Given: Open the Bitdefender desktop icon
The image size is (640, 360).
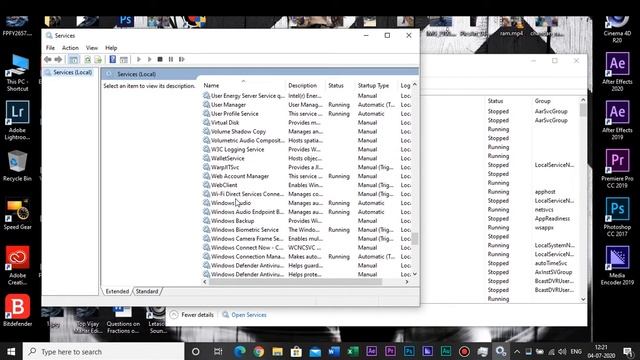Looking at the screenshot, I should pyautogui.click(x=17, y=311).
